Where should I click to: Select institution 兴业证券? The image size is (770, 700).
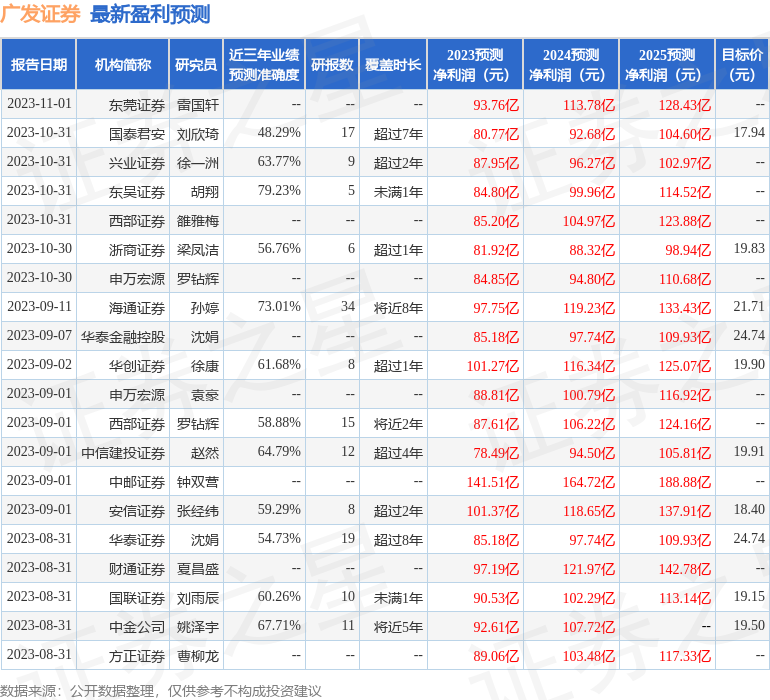click(137, 163)
